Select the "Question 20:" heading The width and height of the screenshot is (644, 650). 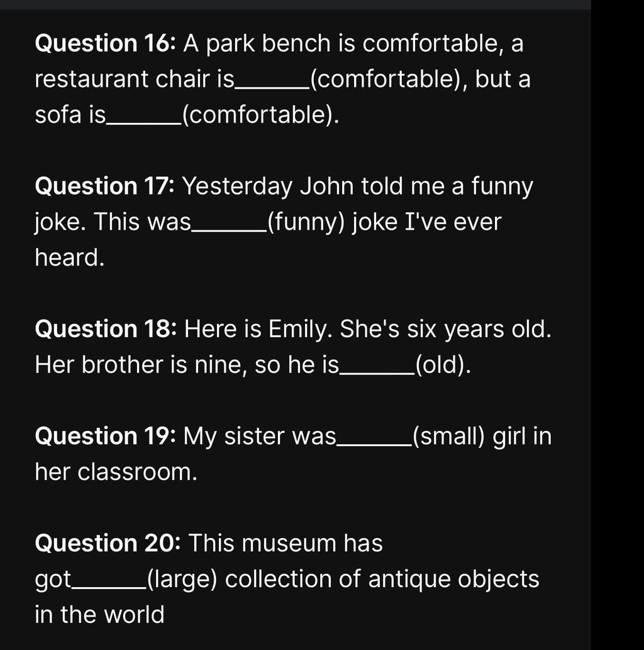[x=108, y=543]
